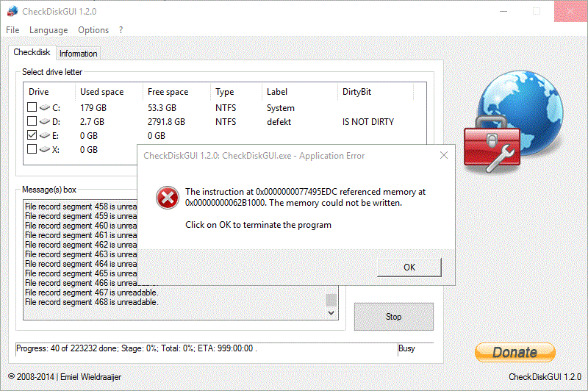The width and height of the screenshot is (588, 391).
Task: Select the Checkdisk tab
Action: click(32, 52)
